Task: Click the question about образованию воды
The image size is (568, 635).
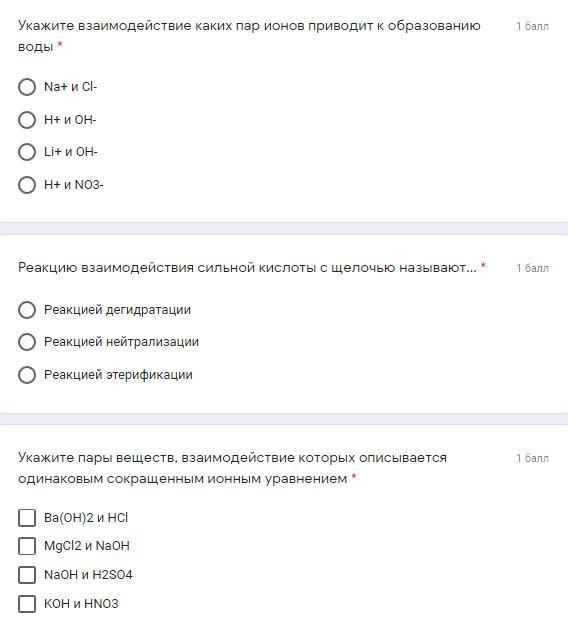Action: coord(249,36)
